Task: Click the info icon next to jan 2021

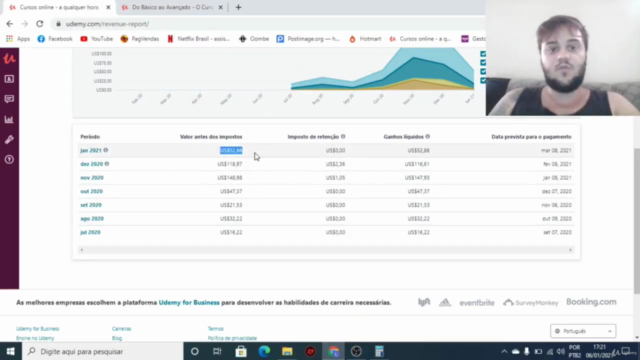Action: tap(106, 150)
